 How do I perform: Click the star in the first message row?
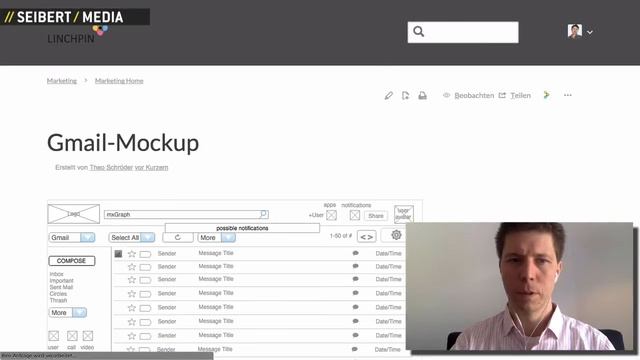point(131,254)
